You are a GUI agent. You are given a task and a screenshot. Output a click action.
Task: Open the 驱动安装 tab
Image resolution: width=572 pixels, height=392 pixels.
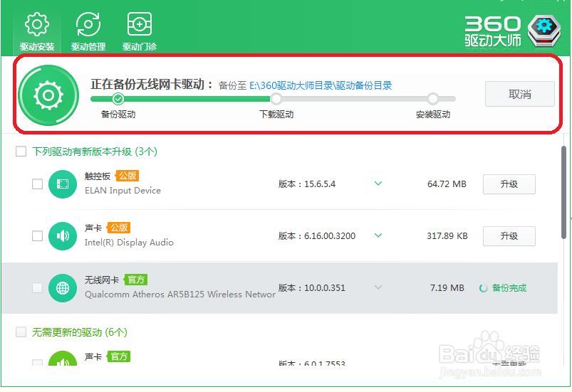[37, 32]
